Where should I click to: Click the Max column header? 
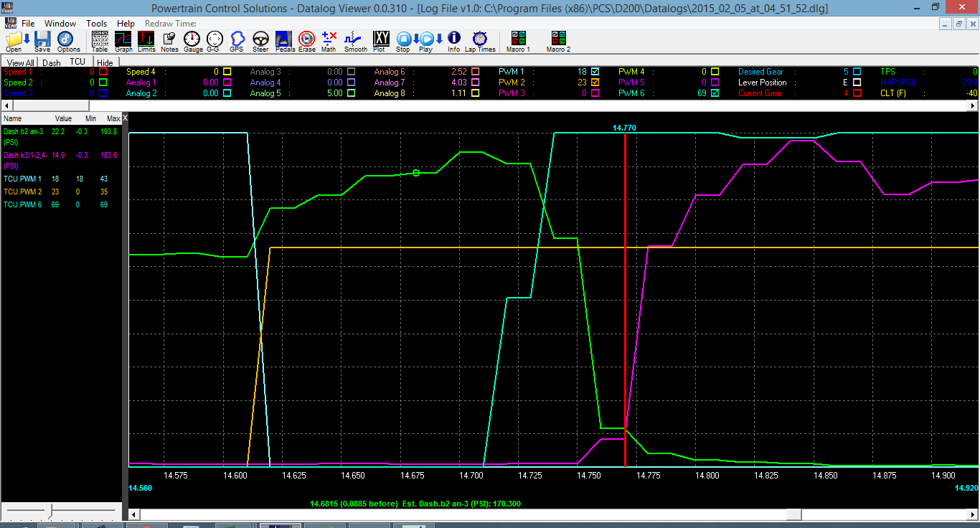click(113, 118)
